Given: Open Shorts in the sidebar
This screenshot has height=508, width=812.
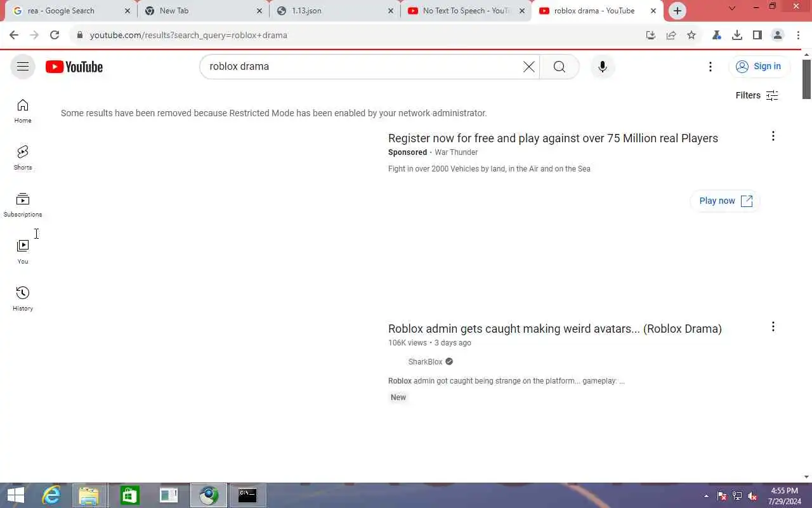Looking at the screenshot, I should coord(23,158).
